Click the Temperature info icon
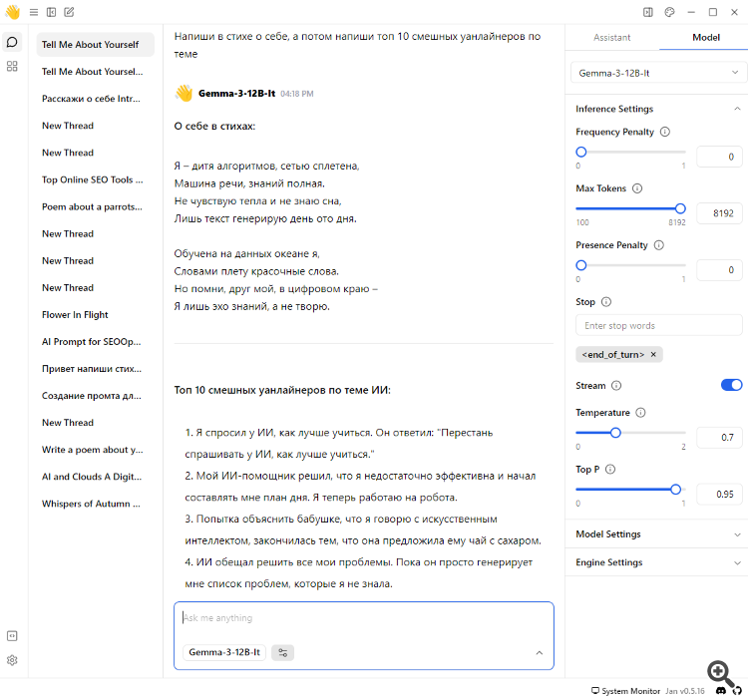This screenshot has width=748, height=700. pos(640,413)
